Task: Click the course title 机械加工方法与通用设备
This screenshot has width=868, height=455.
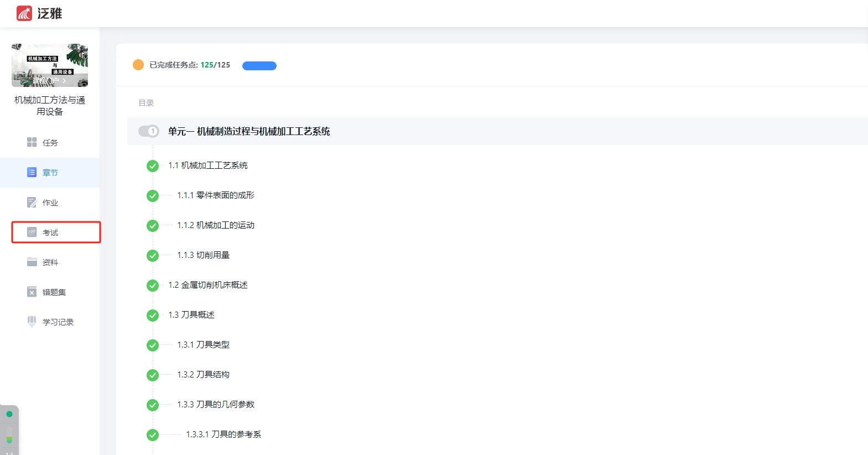Action: 50,105
